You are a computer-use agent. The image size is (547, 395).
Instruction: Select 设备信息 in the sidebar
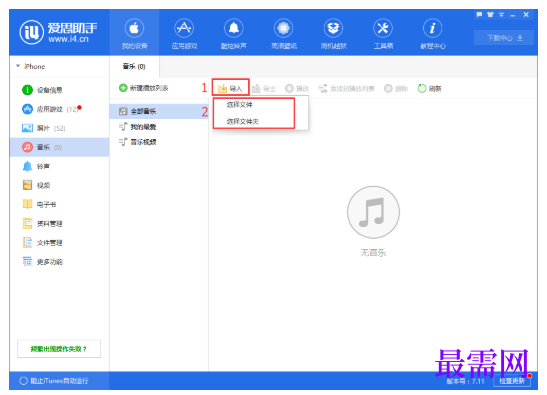pyautogui.click(x=60, y=90)
